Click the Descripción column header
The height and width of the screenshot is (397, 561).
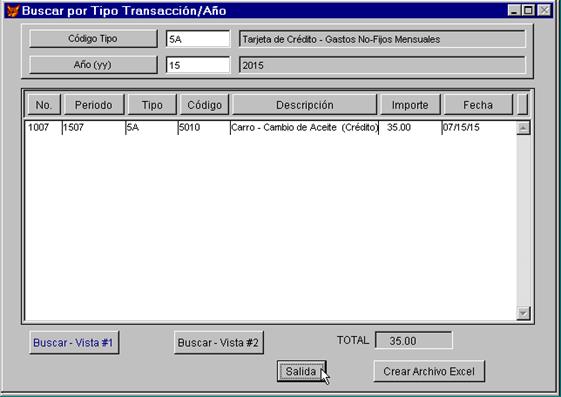pyautogui.click(x=304, y=105)
